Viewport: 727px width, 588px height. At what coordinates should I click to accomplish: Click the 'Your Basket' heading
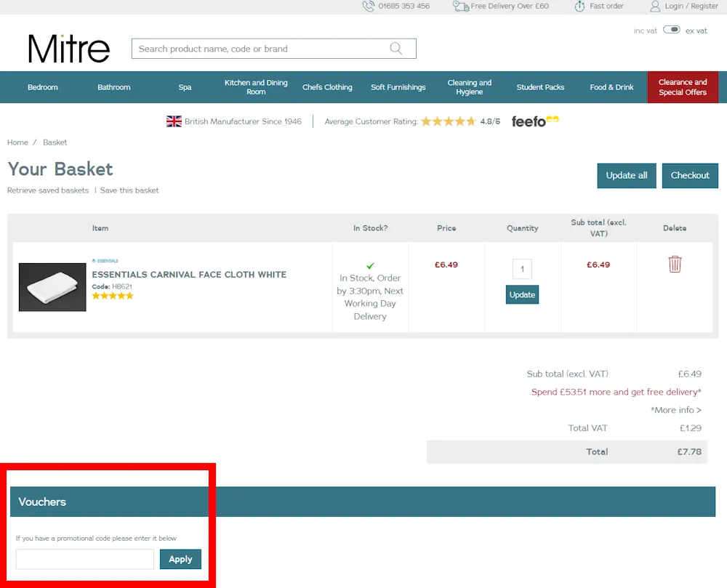[x=60, y=169]
